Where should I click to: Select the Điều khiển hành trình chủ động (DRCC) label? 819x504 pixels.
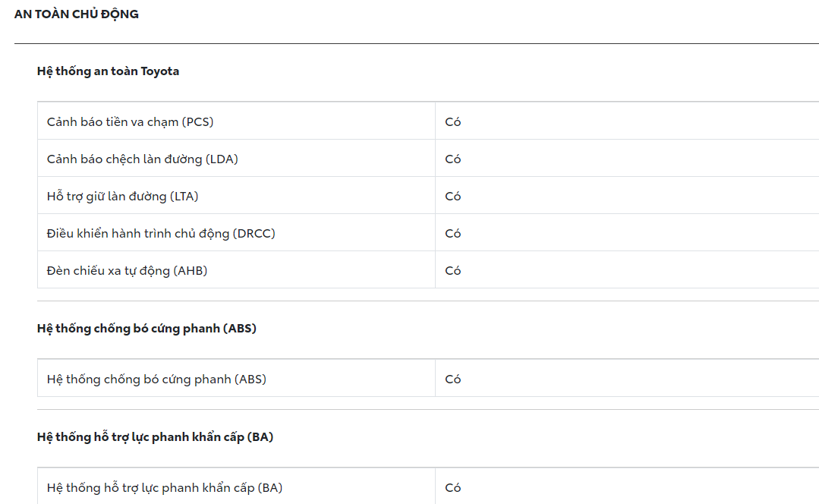161,233
